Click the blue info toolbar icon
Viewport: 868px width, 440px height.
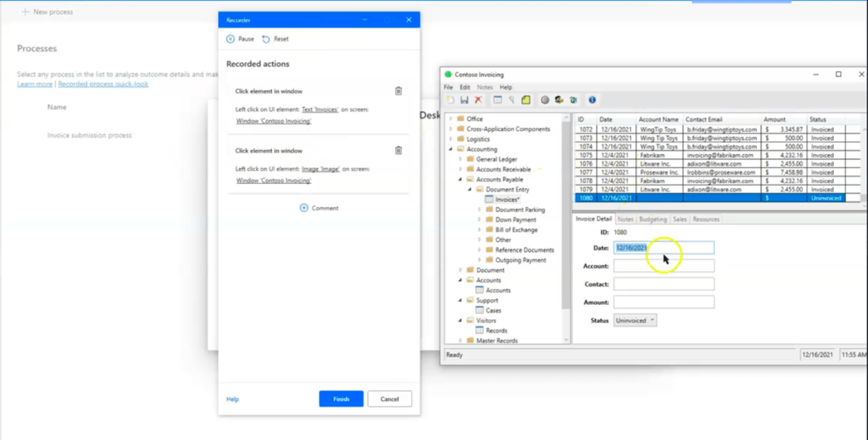tap(592, 100)
